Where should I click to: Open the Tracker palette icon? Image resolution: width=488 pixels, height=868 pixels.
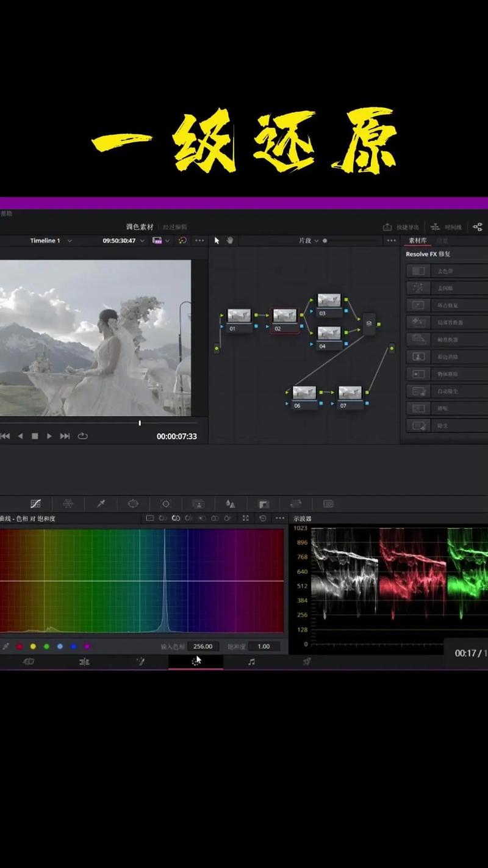[x=165, y=504]
